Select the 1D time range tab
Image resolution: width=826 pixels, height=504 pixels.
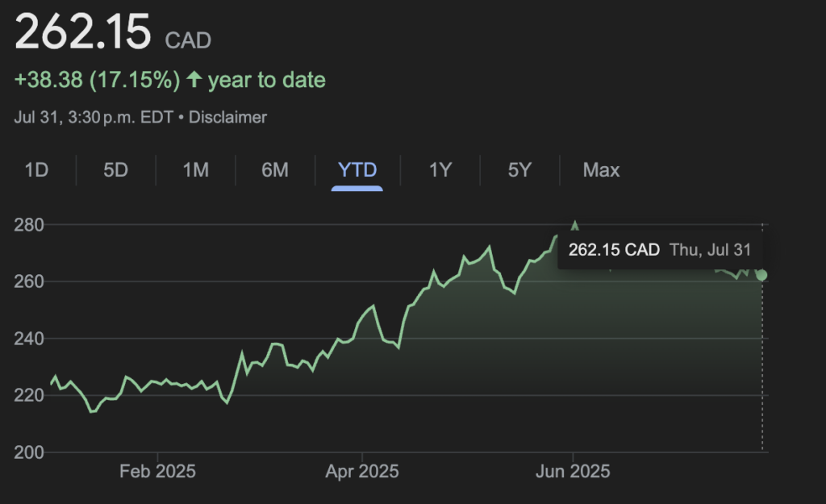pyautogui.click(x=36, y=170)
